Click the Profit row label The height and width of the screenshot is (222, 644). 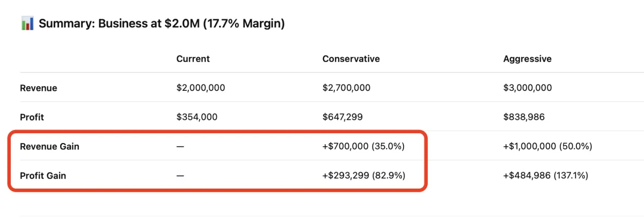coord(32,117)
